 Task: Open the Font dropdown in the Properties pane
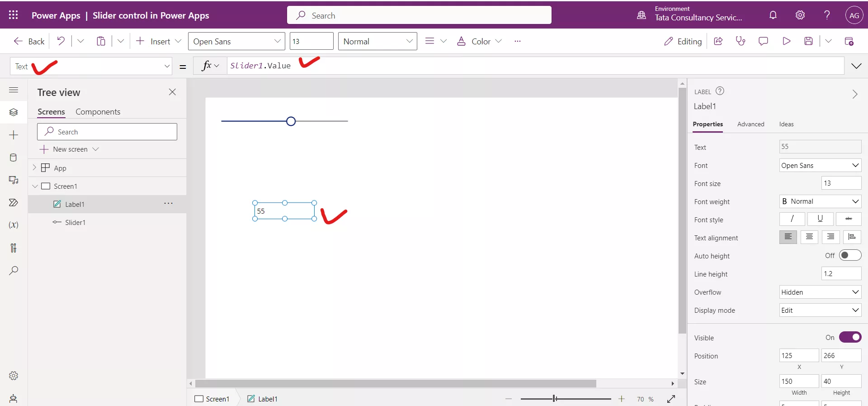[x=820, y=165]
